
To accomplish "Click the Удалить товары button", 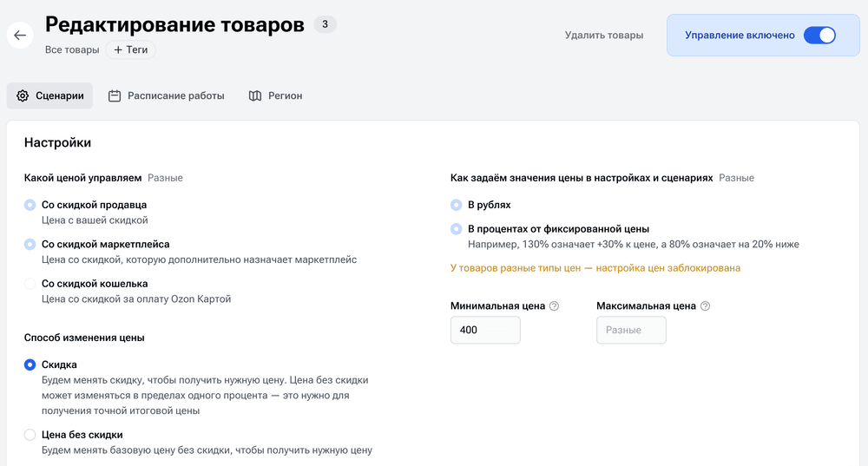I will 604,36.
